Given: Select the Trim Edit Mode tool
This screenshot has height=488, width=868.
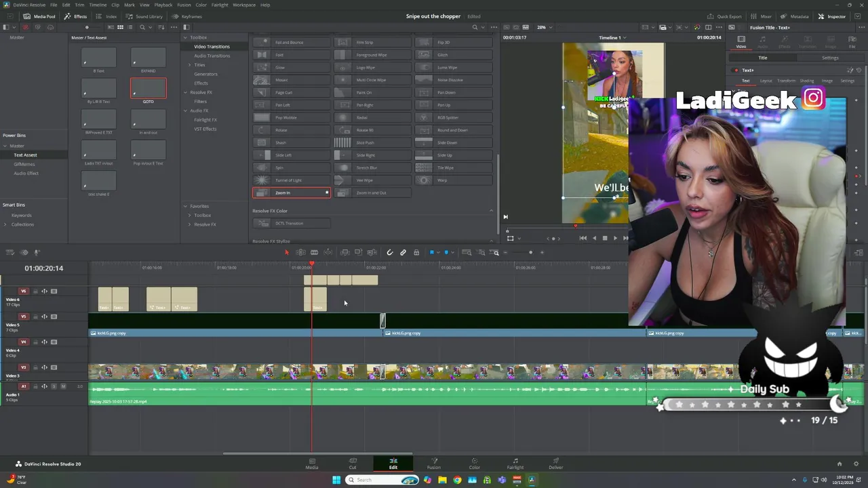Looking at the screenshot, I should (x=300, y=252).
